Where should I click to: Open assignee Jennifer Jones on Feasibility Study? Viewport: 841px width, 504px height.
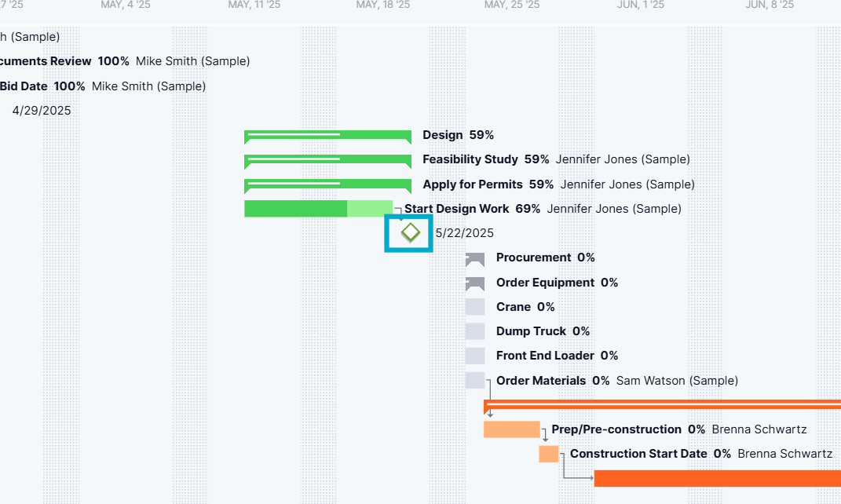(622, 159)
